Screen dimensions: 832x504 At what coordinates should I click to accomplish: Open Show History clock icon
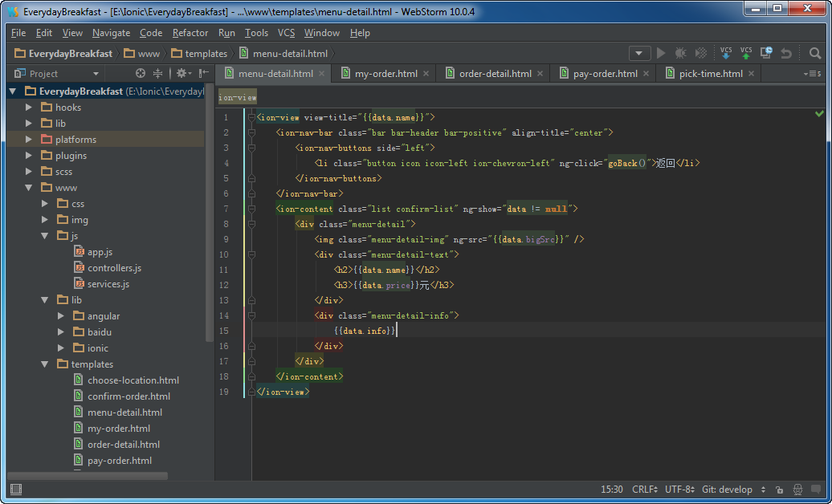pyautogui.click(x=766, y=52)
